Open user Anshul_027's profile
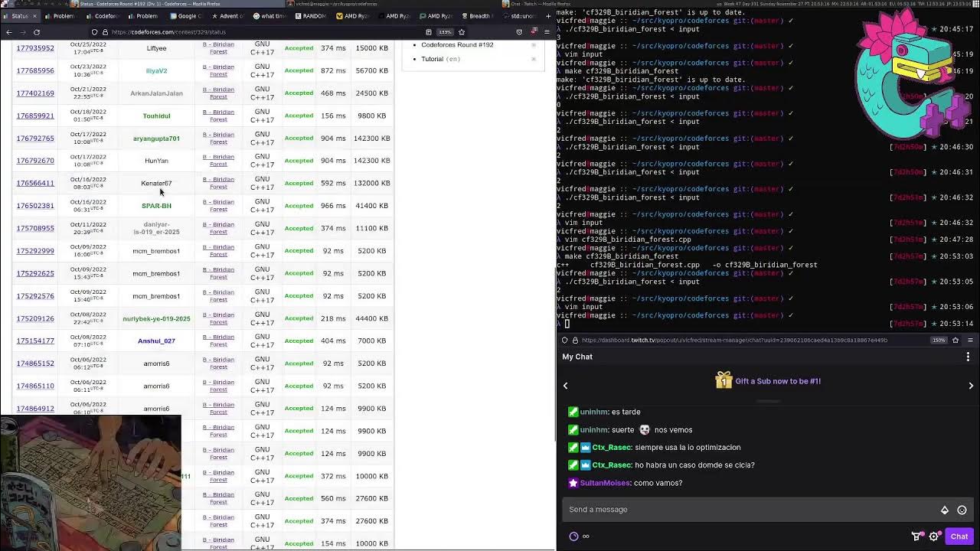 [156, 341]
